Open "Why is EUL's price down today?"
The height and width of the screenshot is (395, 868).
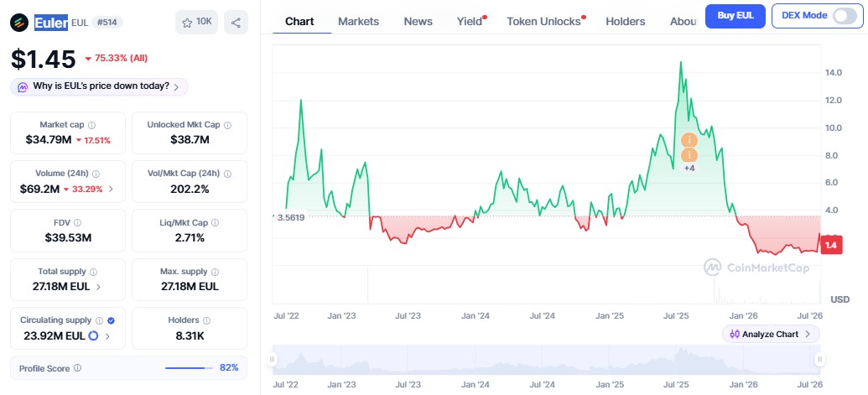point(100,87)
